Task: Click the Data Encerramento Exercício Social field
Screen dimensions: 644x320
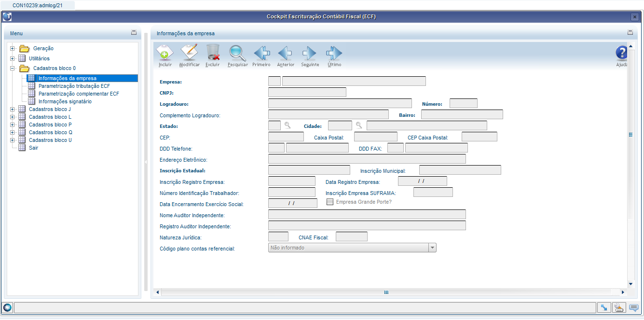Action: [x=292, y=203]
